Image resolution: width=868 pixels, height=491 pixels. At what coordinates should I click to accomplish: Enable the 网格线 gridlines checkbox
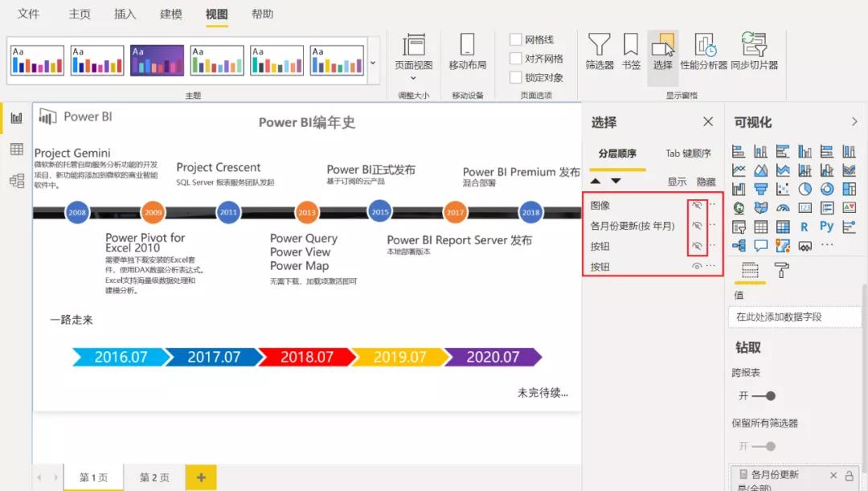point(515,39)
